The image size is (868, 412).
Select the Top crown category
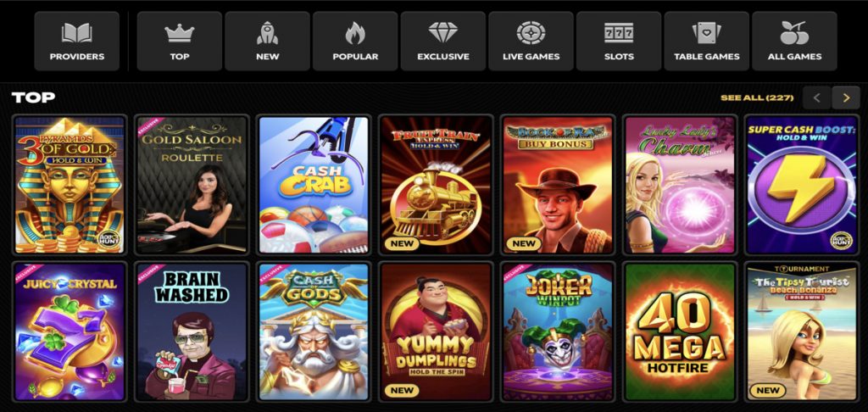tap(180, 41)
